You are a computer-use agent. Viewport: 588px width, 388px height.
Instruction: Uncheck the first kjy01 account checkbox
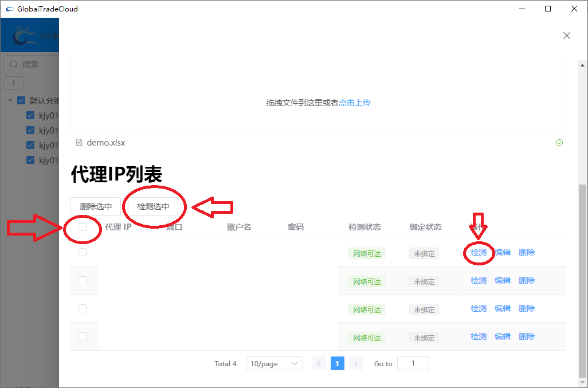pyautogui.click(x=30, y=115)
